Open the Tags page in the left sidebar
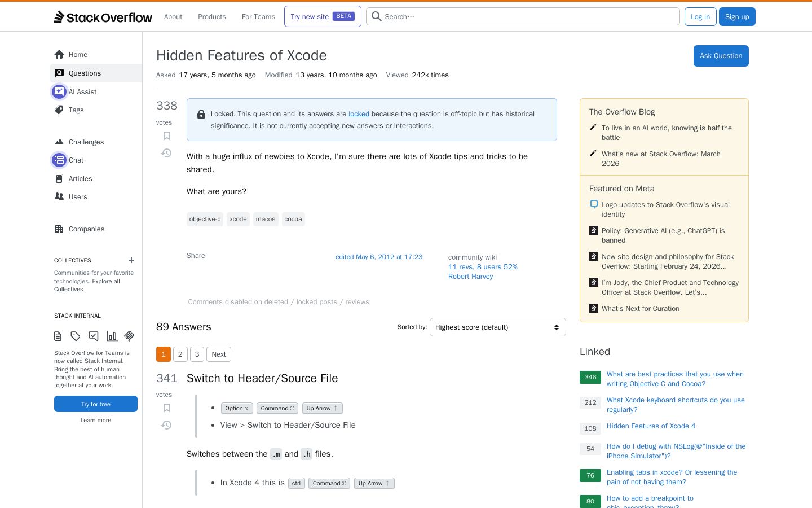This screenshot has height=508, width=812. [76, 110]
